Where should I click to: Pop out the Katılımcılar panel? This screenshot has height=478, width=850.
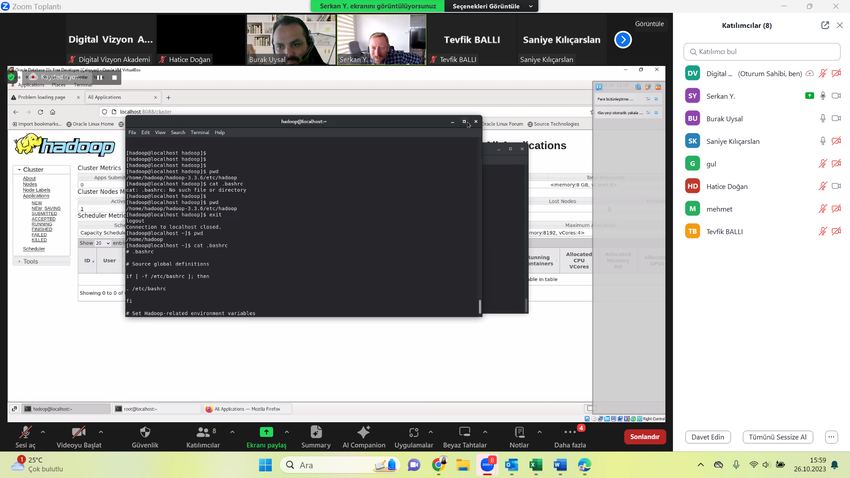[825, 25]
